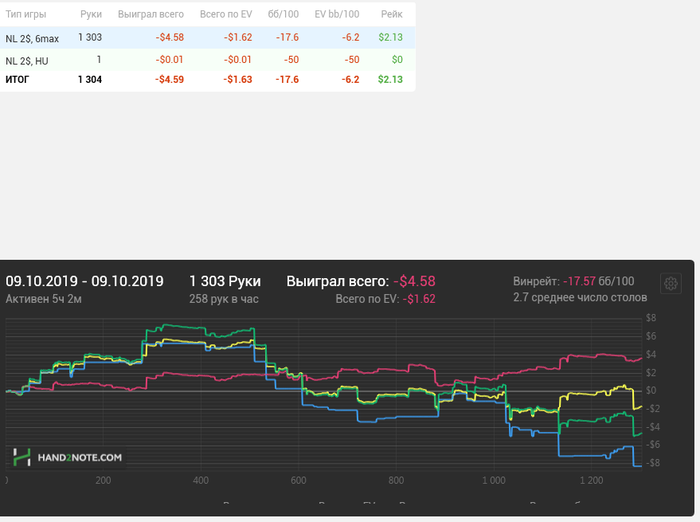Click the Рейк column header

pos(391,14)
